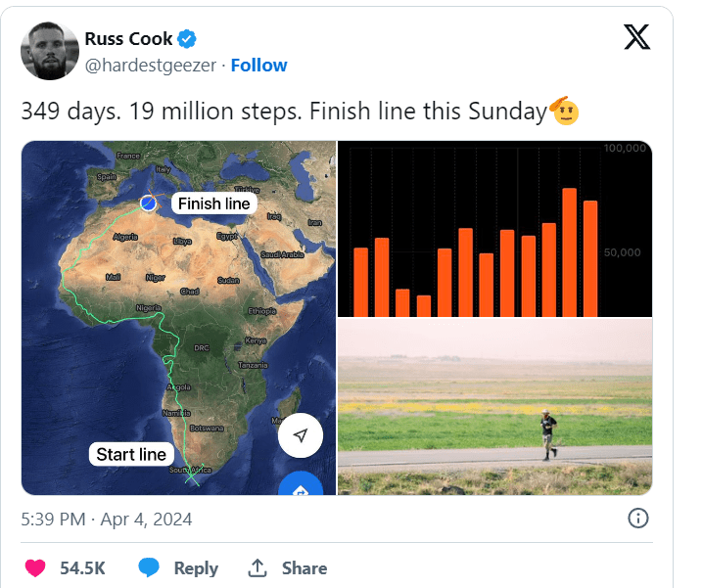This screenshot has width=702, height=588.
Task: Click the Follow link
Action: (x=258, y=66)
